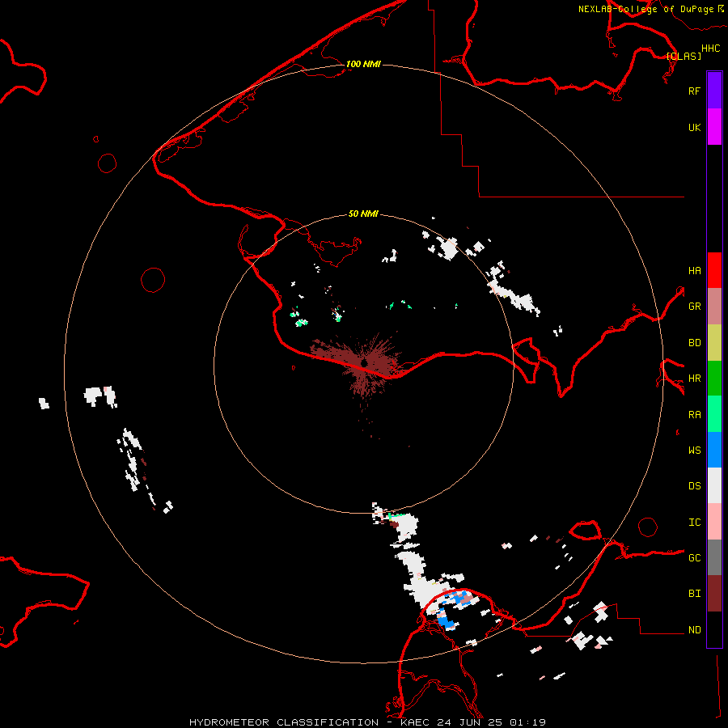Click the "GR" legend label
Screen dimensions: 728x728
coord(694,307)
